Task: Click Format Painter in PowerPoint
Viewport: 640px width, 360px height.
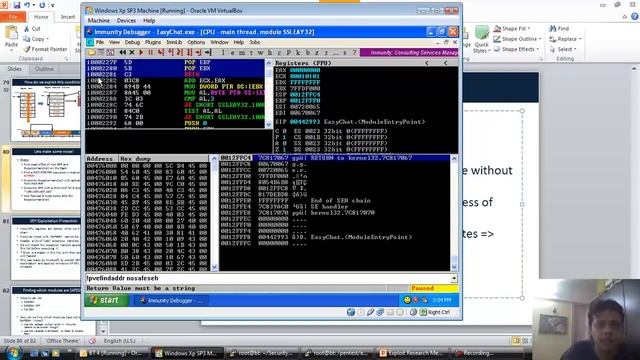Action: pyautogui.click(x=45, y=49)
